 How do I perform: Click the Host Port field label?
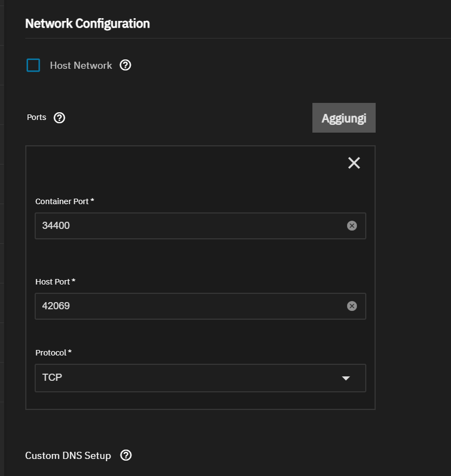coord(55,282)
